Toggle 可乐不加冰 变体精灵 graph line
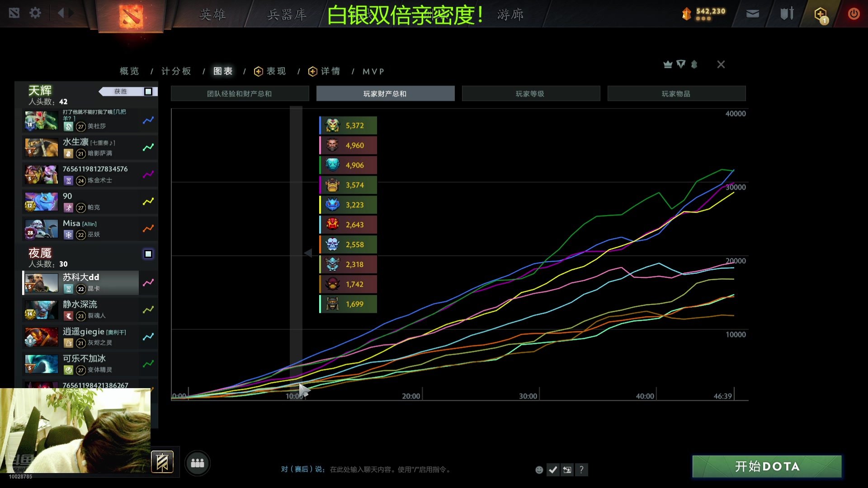868x488 pixels. 148,364
